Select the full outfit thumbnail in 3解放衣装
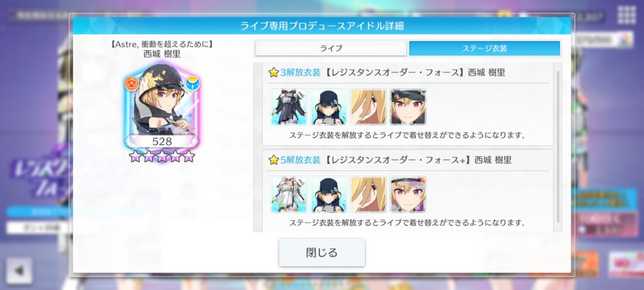This screenshot has width=644, height=290. [x=289, y=107]
